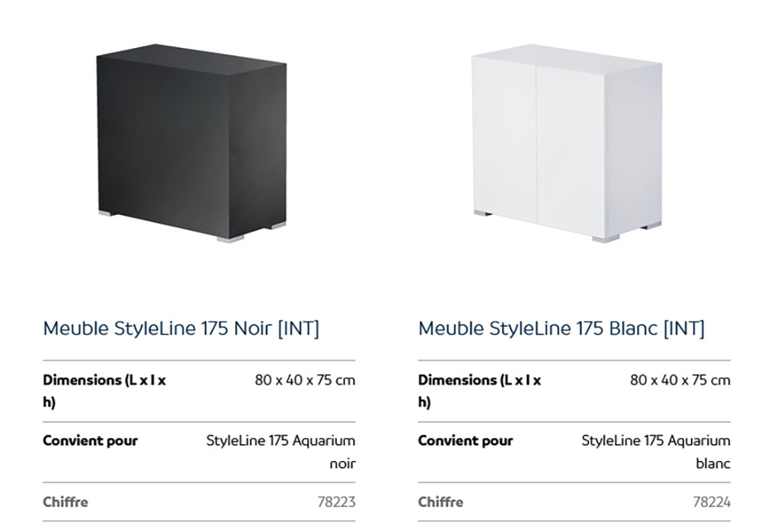Click the white cabinet's right door

571,145
